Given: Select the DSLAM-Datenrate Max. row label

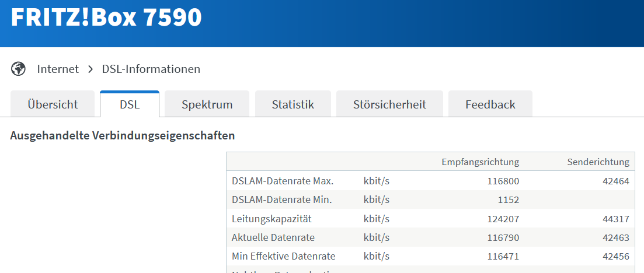Looking at the screenshot, I should pos(283,181).
